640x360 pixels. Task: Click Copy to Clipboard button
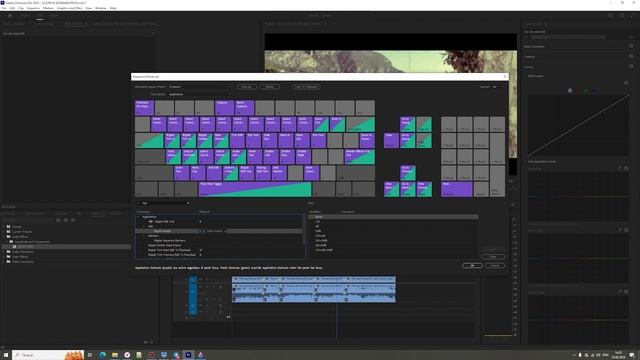pos(306,87)
